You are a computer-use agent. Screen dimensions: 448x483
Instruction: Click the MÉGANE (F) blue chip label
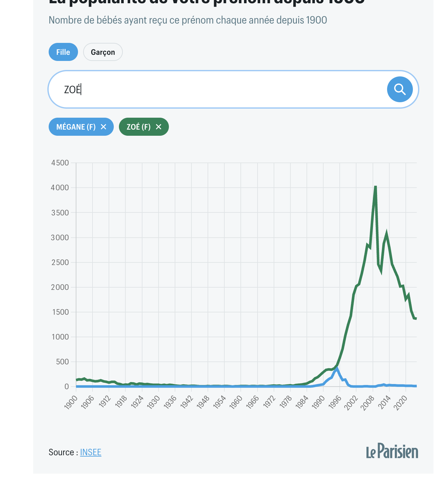(x=76, y=127)
